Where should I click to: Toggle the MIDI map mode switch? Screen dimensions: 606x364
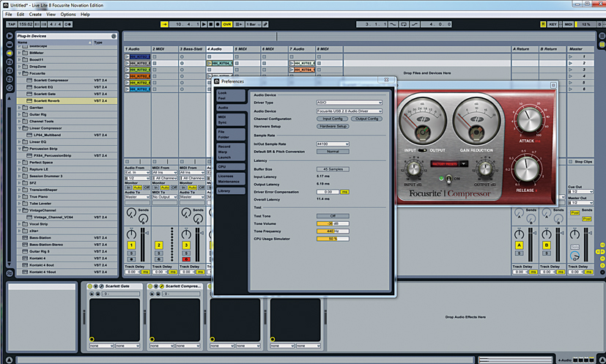[568, 24]
